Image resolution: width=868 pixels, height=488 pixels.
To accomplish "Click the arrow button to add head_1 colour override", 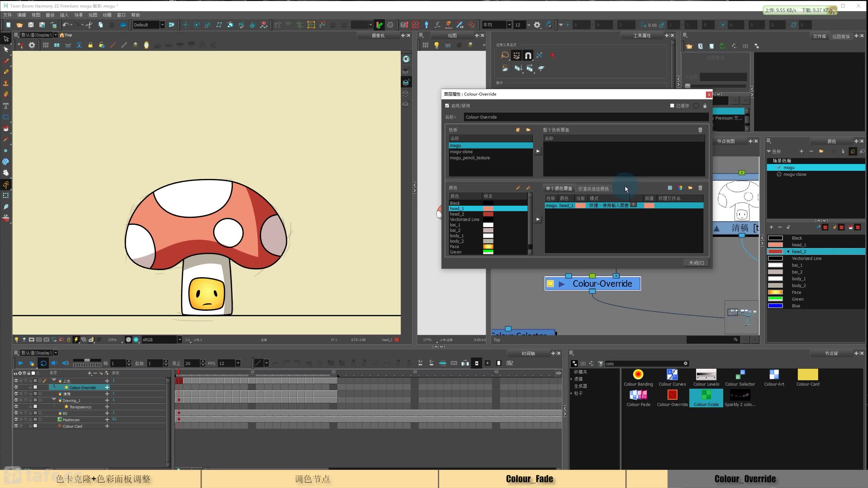I will point(538,219).
